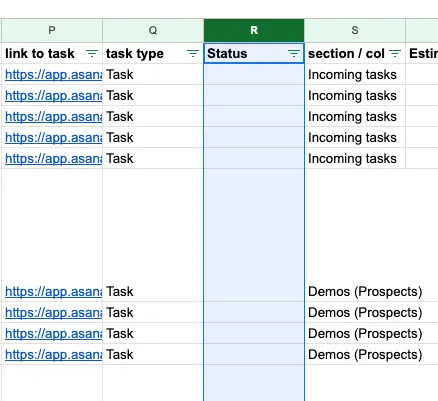Open filter icon on task type column

193,53
